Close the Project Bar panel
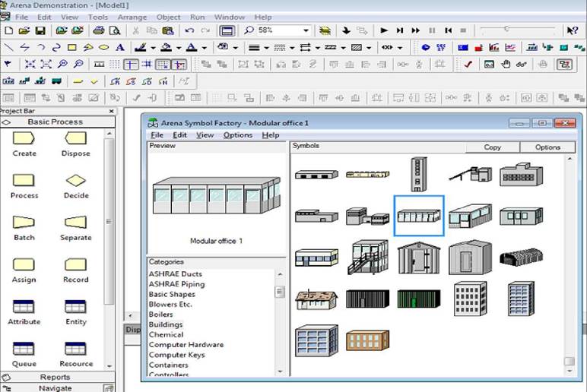The height and width of the screenshot is (392, 587). (111, 111)
